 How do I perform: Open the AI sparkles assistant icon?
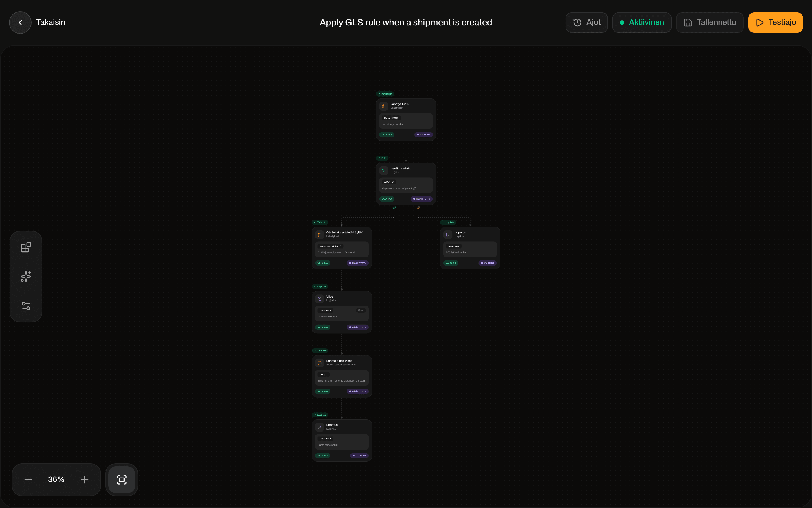26,277
